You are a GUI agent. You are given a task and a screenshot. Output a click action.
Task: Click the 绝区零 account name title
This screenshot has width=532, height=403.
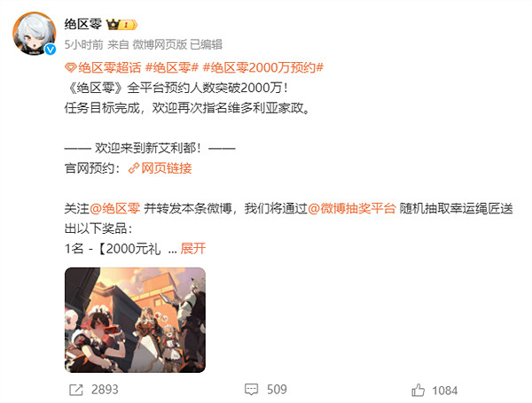tap(83, 24)
